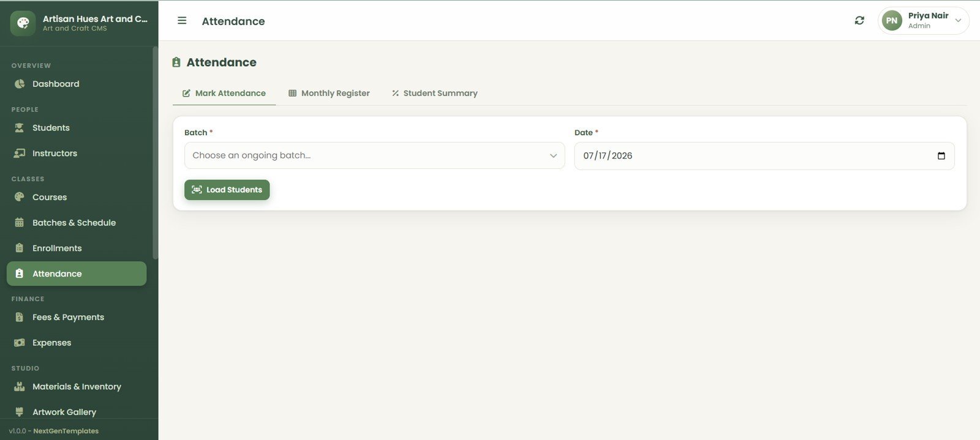Click the edit icon on Mark Attendance tab
The width and height of the screenshot is (980, 440).
point(186,94)
